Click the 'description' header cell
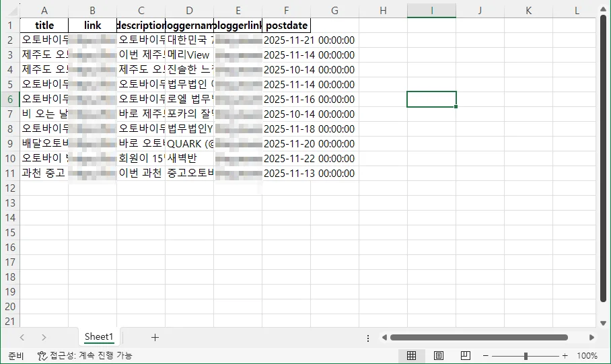 click(x=141, y=26)
